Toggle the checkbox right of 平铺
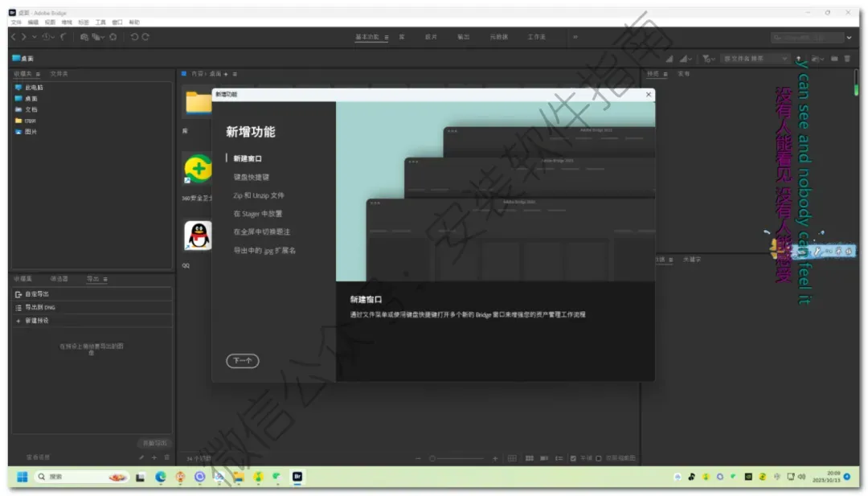 tap(599, 458)
